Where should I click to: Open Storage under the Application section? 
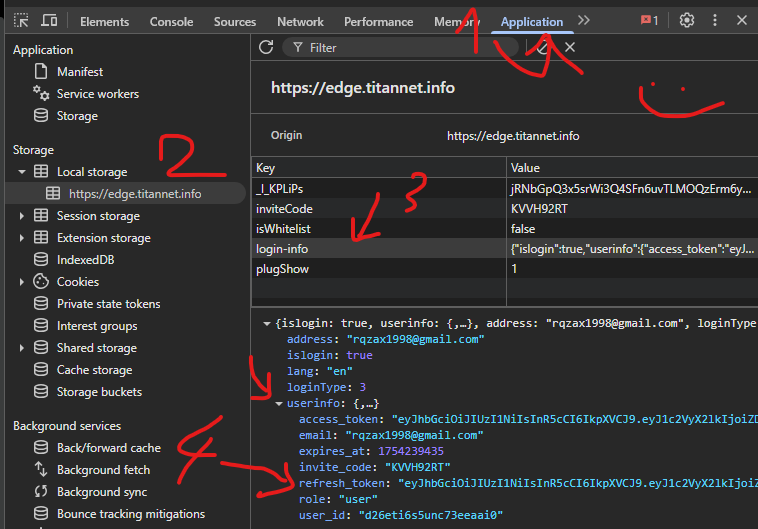coord(77,116)
